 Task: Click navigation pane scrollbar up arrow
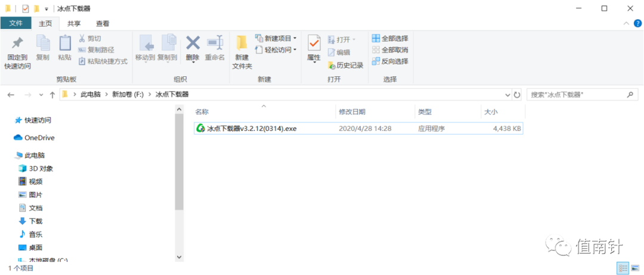pyautogui.click(x=179, y=110)
